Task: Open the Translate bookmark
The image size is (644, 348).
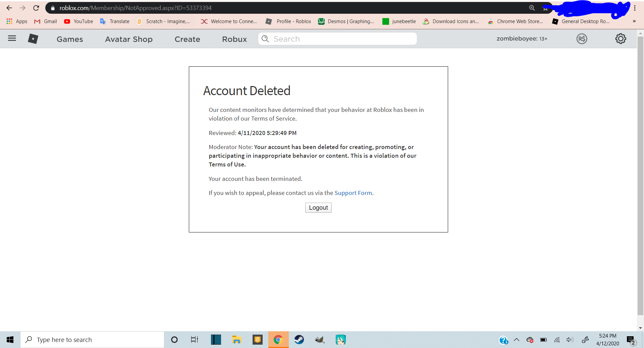Action: click(x=115, y=21)
